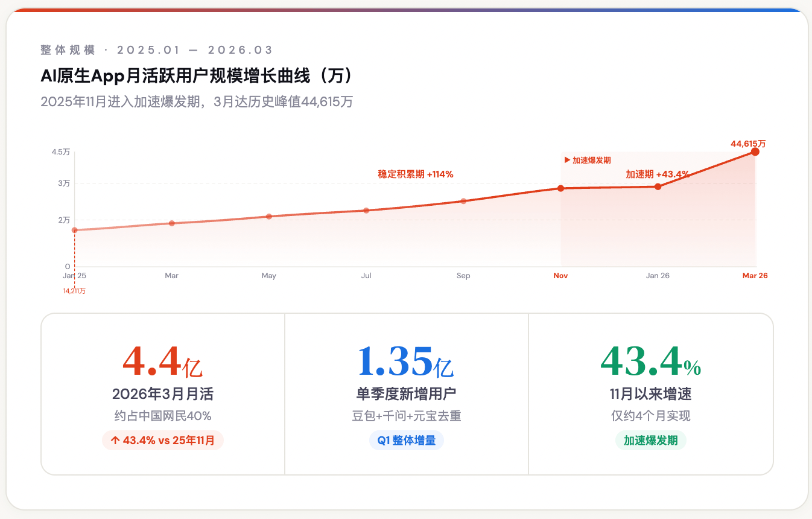Click the Nov data point on curve
The image size is (812, 519).
pyautogui.click(x=560, y=188)
